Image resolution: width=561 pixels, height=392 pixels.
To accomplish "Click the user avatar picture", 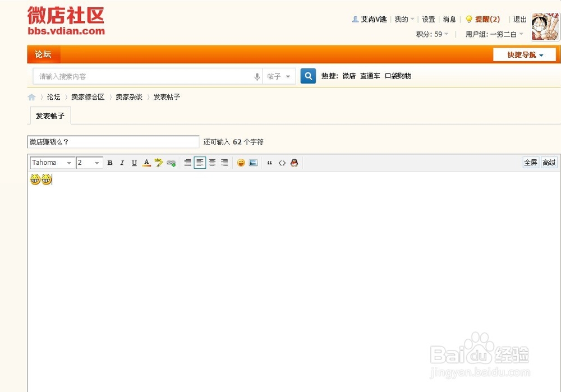I will (545, 27).
